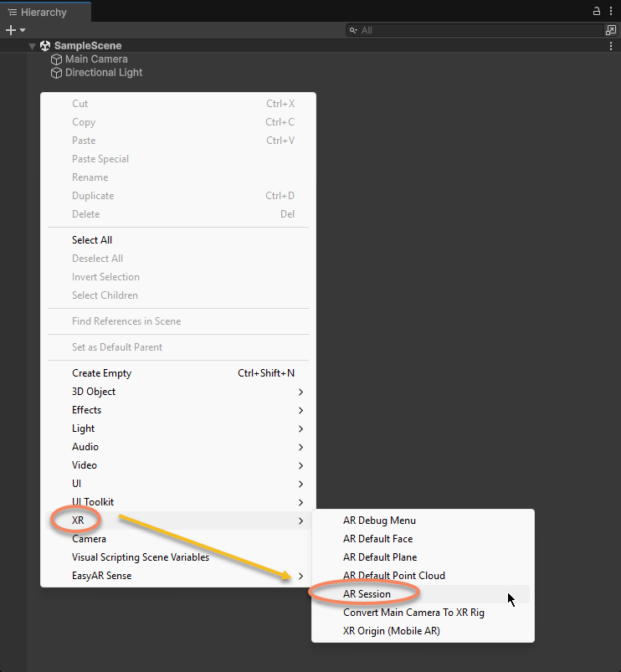This screenshot has width=621, height=672.
Task: Choose Convert Main Camera To XR Rig
Action: point(413,613)
